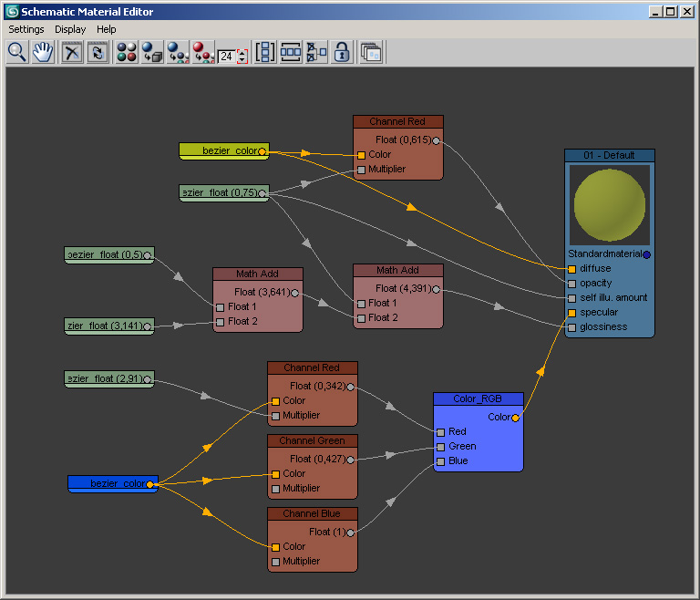Click the padlock lock icon
The width and height of the screenshot is (700, 600).
click(342, 52)
